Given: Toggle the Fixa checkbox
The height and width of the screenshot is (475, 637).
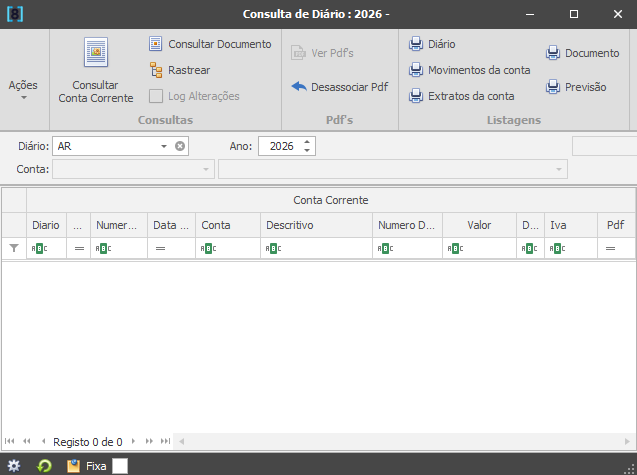Looking at the screenshot, I should 120,466.
